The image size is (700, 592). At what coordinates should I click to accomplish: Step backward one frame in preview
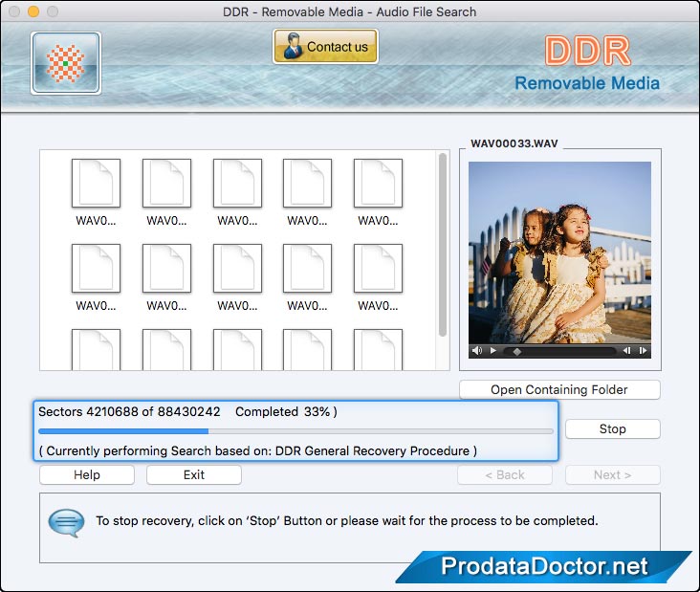626,350
